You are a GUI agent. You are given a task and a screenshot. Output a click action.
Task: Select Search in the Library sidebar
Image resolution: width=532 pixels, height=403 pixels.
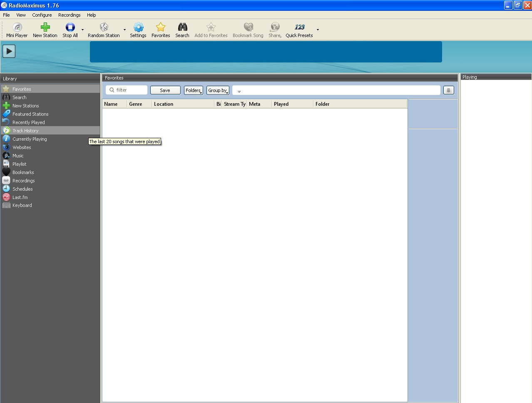pyautogui.click(x=50, y=97)
